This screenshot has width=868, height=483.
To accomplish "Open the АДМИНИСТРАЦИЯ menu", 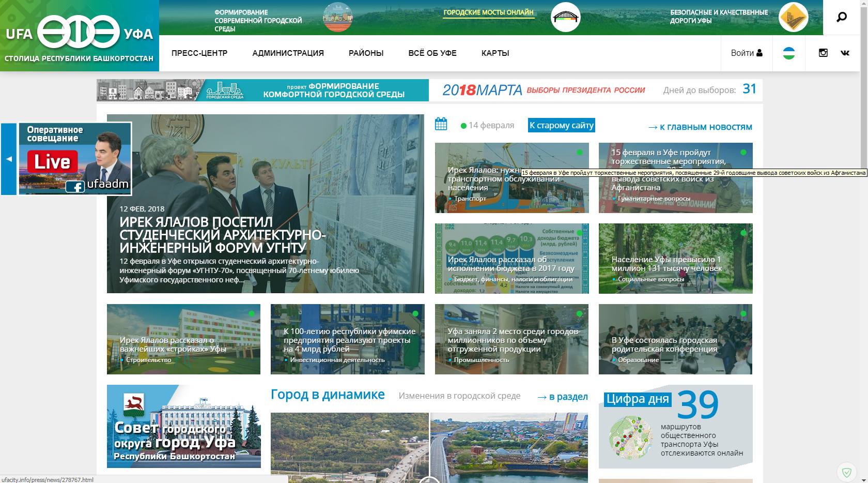I will [x=288, y=53].
